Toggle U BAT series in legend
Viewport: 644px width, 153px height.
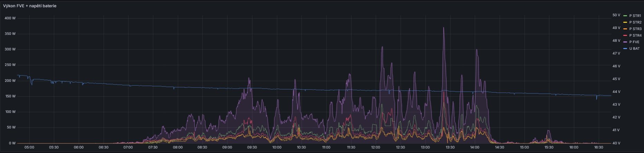tap(634, 49)
